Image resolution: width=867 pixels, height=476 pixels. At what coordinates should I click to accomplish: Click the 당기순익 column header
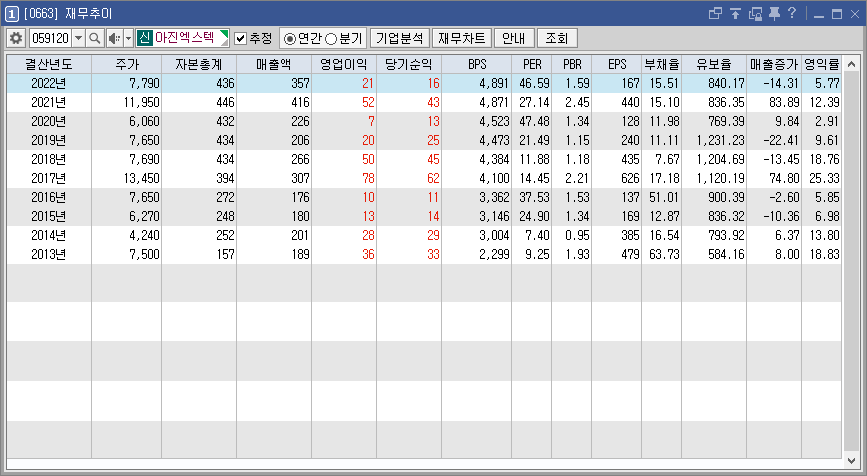[409, 64]
